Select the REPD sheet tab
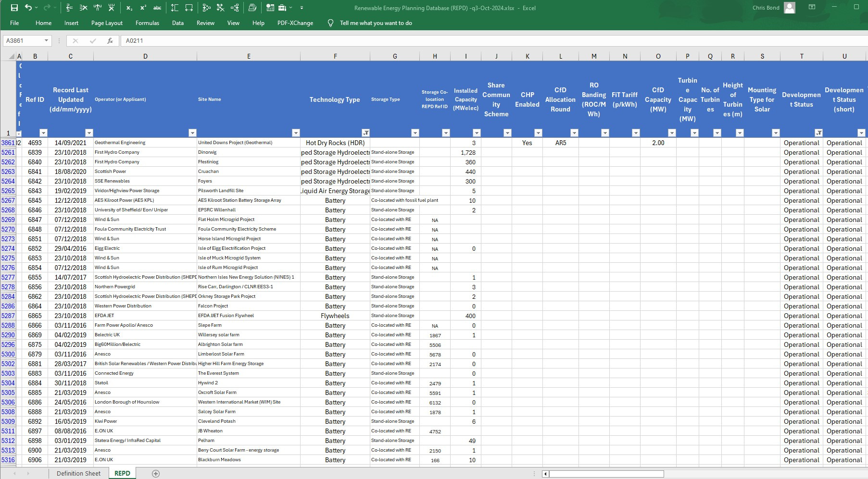The height and width of the screenshot is (479, 868). click(x=122, y=473)
